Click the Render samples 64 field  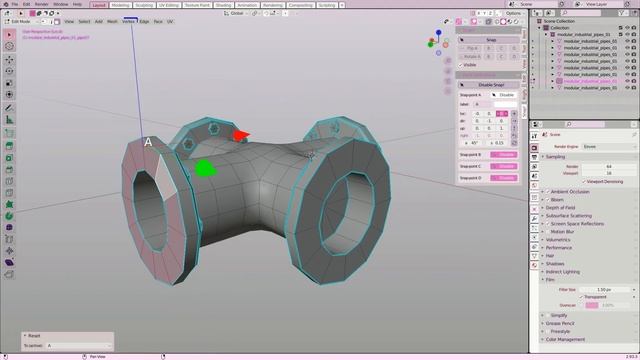tap(609, 167)
